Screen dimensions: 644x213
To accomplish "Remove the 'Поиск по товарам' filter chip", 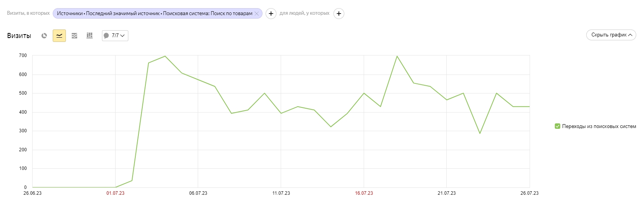I will [257, 14].
